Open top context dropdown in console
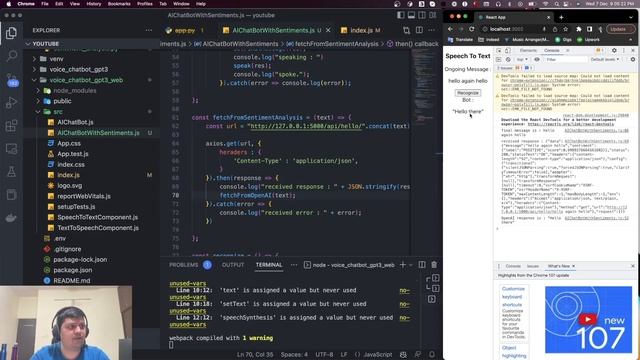Image resolution: width=640 pixels, height=360 pixels. [x=522, y=60]
